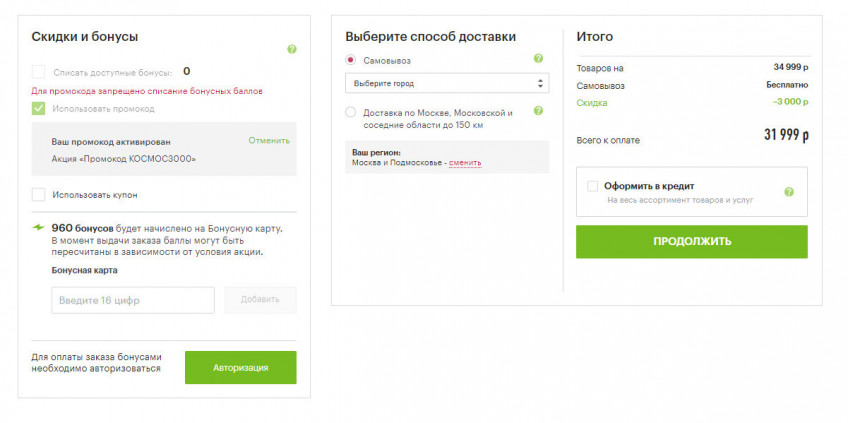Click the city dropdown arrows
The image size is (848, 423).
pos(541,83)
